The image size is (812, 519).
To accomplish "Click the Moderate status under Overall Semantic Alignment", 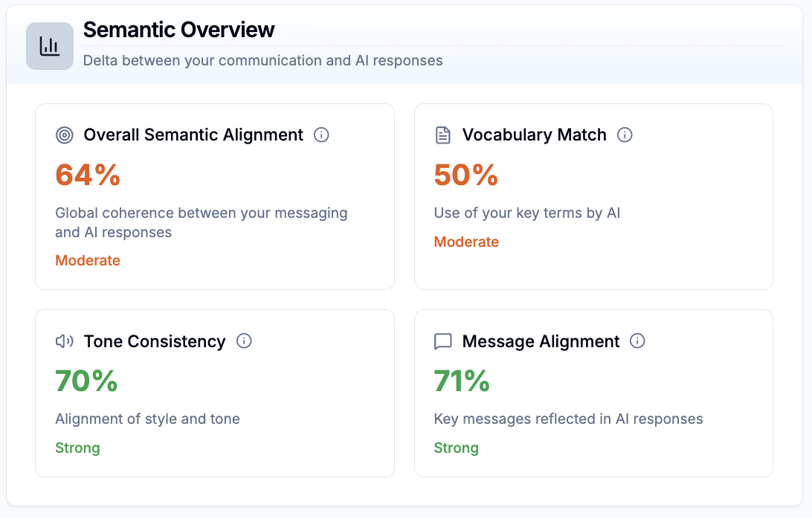I will pyautogui.click(x=88, y=260).
